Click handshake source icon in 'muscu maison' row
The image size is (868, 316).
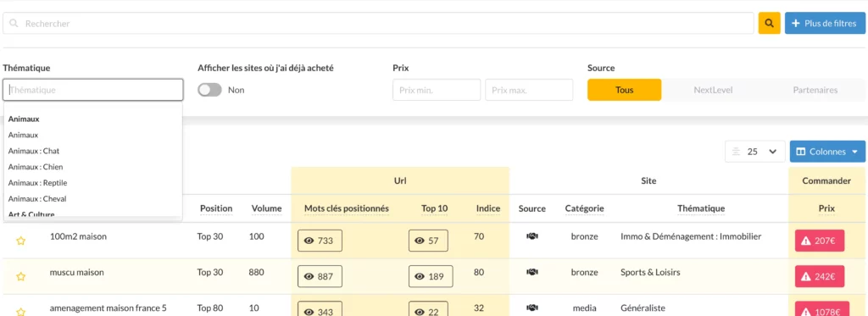pos(532,272)
